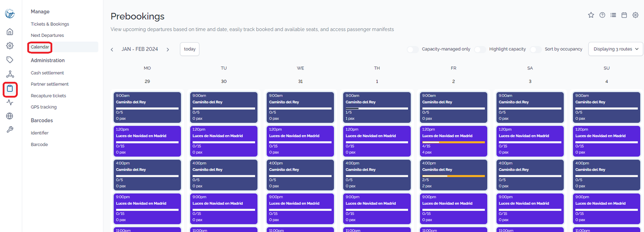Image resolution: width=644 pixels, height=232 pixels.
Task: Mark page as favorite with star icon
Action: click(591, 15)
